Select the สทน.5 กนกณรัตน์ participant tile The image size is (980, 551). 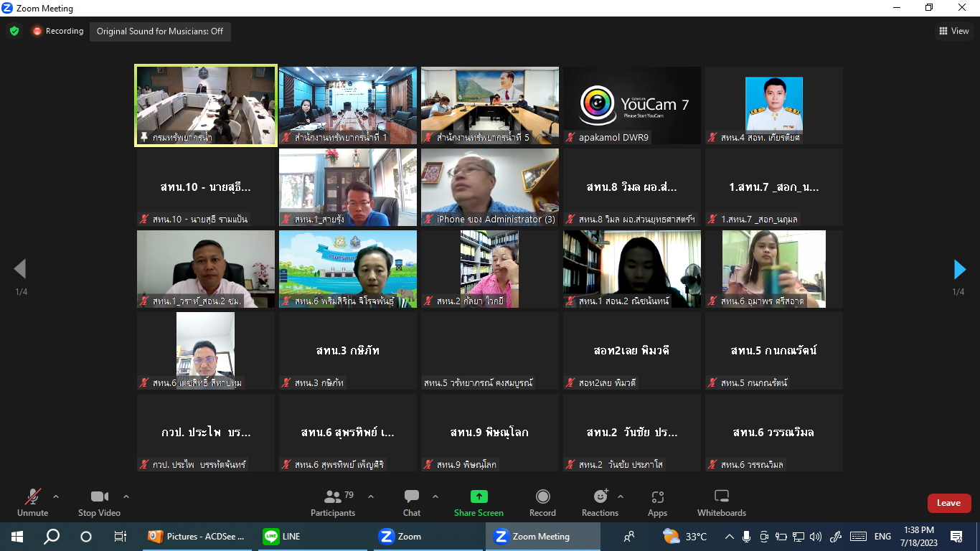click(774, 351)
